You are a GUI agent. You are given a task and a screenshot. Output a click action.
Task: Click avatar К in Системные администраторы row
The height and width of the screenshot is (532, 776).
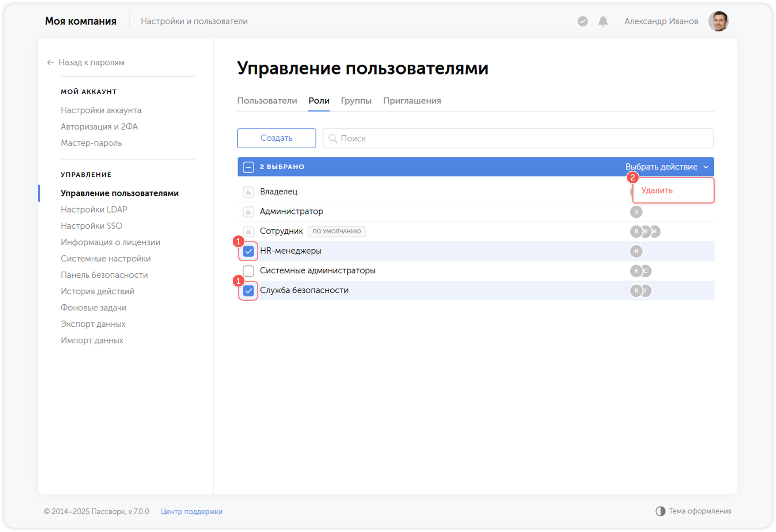(x=636, y=271)
